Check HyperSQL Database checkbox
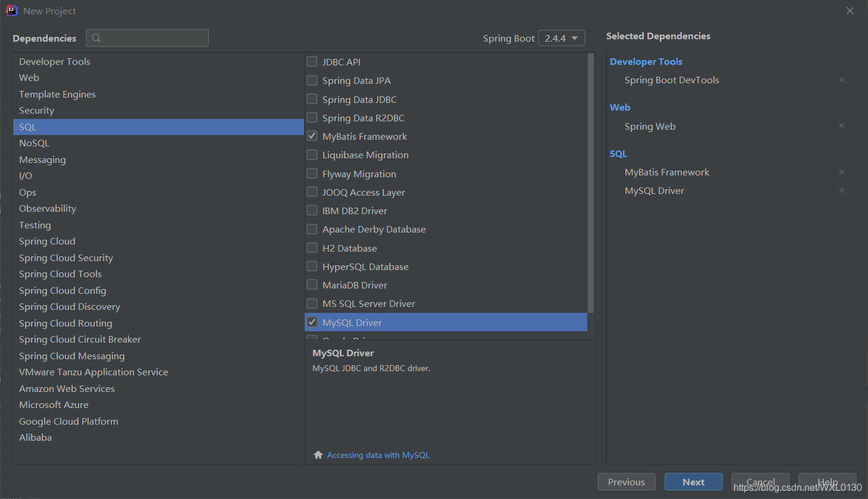The width and height of the screenshot is (868, 499). 312,266
